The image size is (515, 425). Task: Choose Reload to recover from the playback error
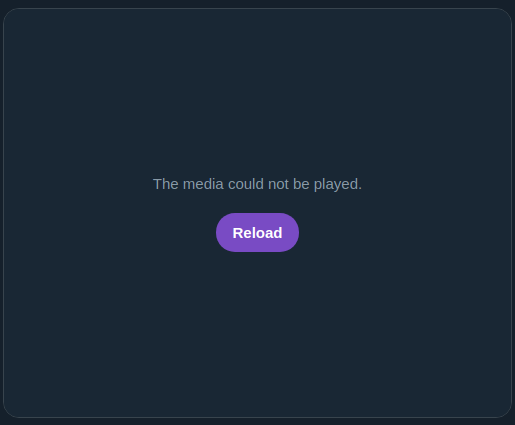[x=257, y=233]
